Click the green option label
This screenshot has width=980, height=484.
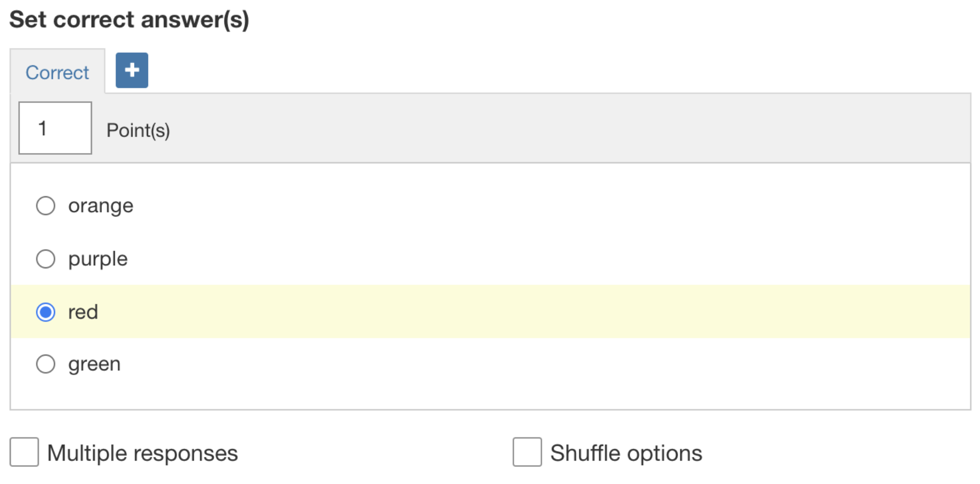(x=94, y=364)
